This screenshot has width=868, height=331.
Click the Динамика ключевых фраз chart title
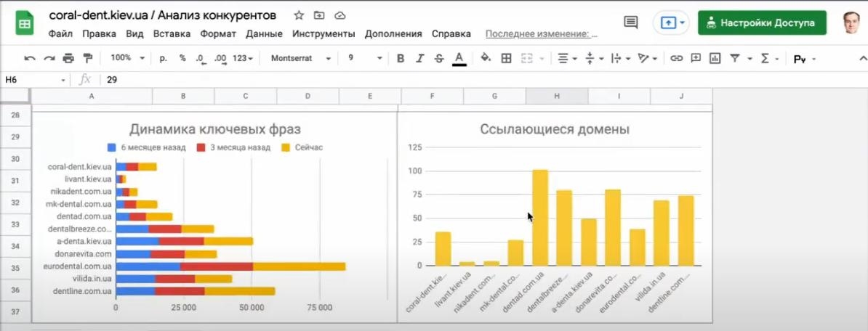coord(215,129)
